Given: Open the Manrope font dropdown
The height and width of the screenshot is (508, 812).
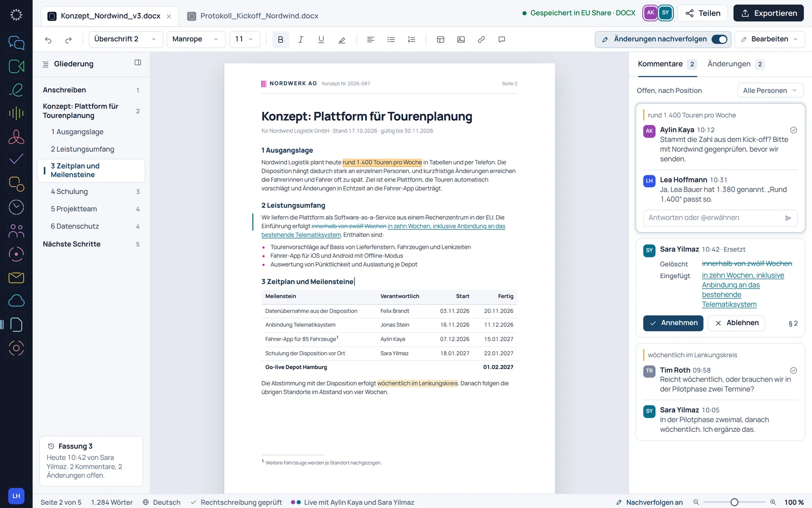Looking at the screenshot, I should tap(196, 39).
